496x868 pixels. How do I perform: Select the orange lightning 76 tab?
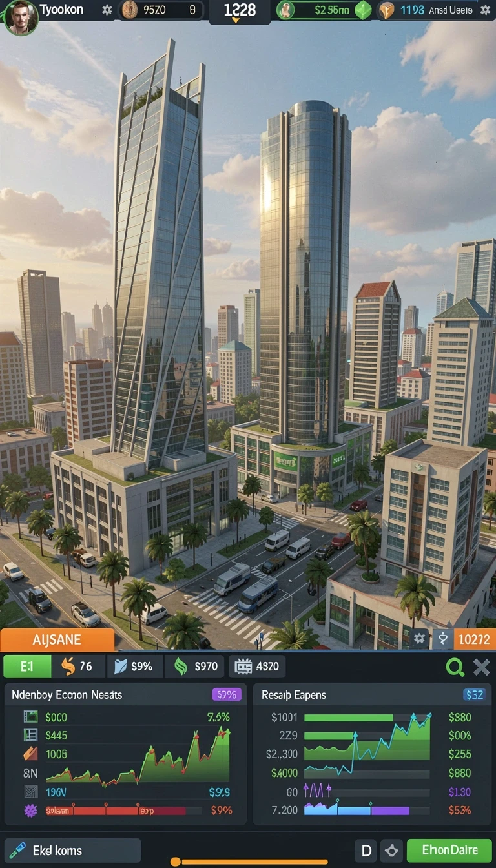point(77,666)
